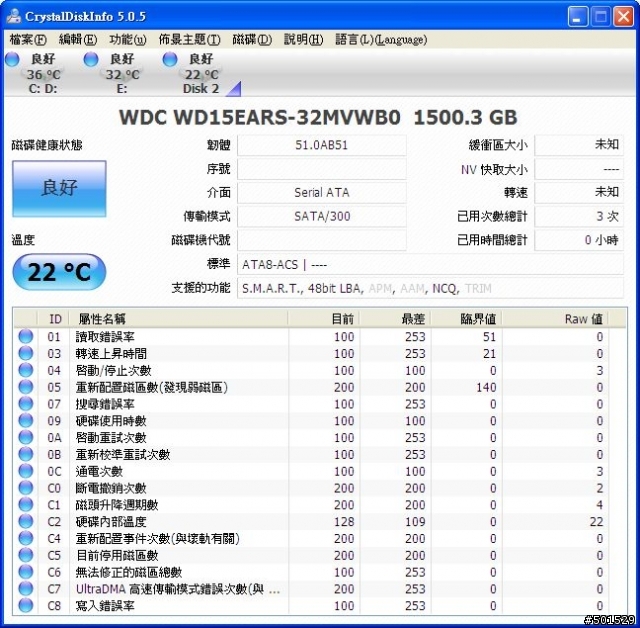Screen dimensions: 640x628
Task: Click the 韌體 firmware field 51.0AB51
Action: (x=322, y=145)
